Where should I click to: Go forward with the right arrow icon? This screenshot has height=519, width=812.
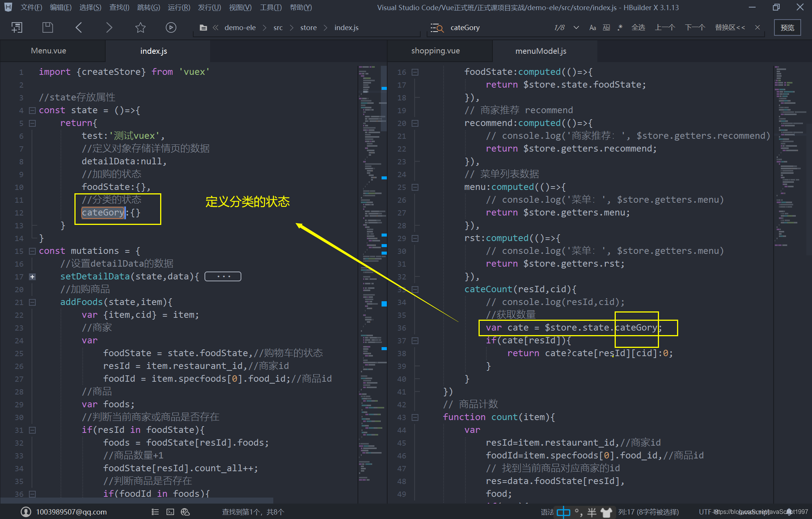click(109, 27)
